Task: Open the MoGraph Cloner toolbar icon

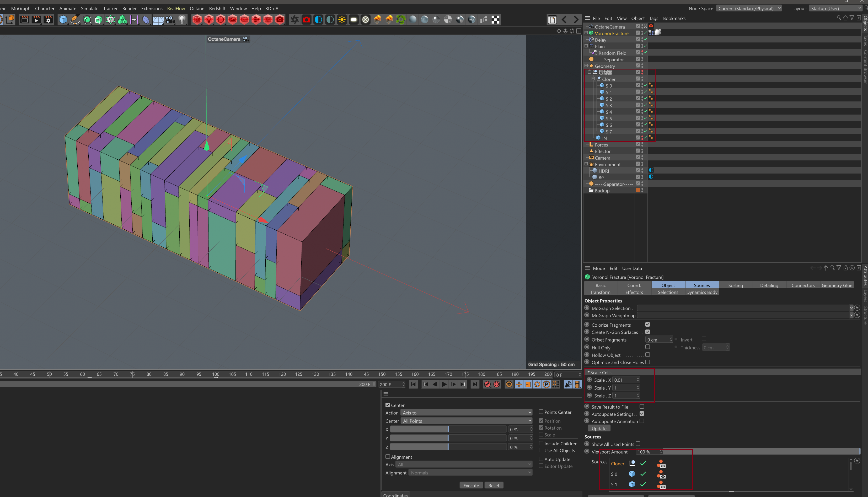Action: (122, 20)
